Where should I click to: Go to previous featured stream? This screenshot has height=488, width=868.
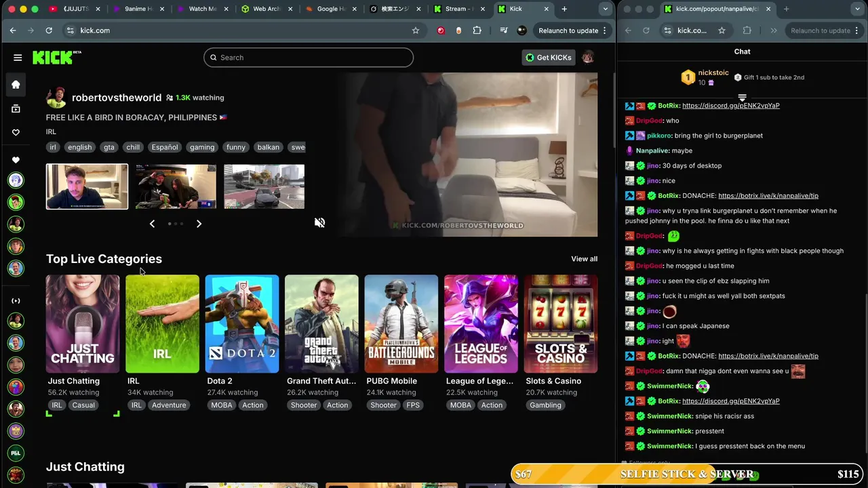[x=152, y=224]
